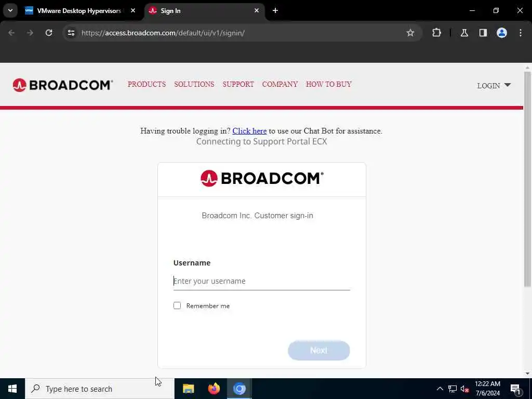The height and width of the screenshot is (399, 532).
Task: Focus the Username input field
Action: click(x=262, y=281)
